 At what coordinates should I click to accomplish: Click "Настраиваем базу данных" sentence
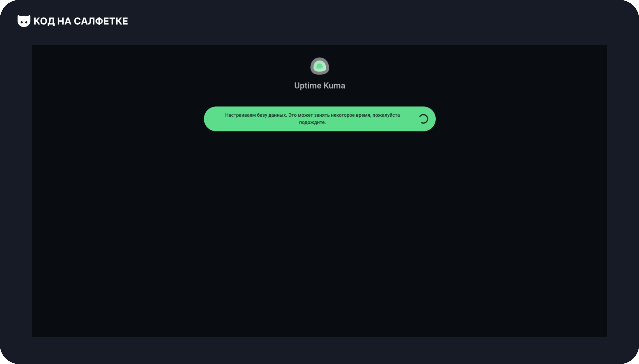point(256,115)
